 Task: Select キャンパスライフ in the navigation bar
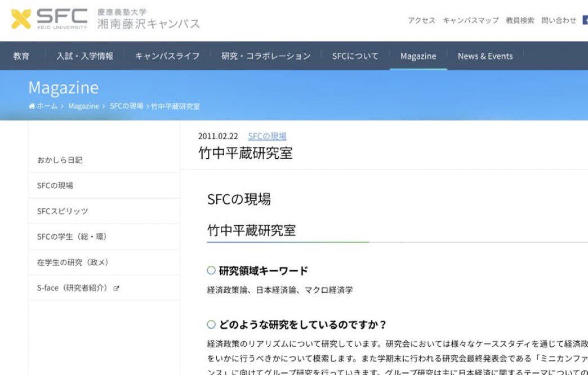(x=167, y=56)
